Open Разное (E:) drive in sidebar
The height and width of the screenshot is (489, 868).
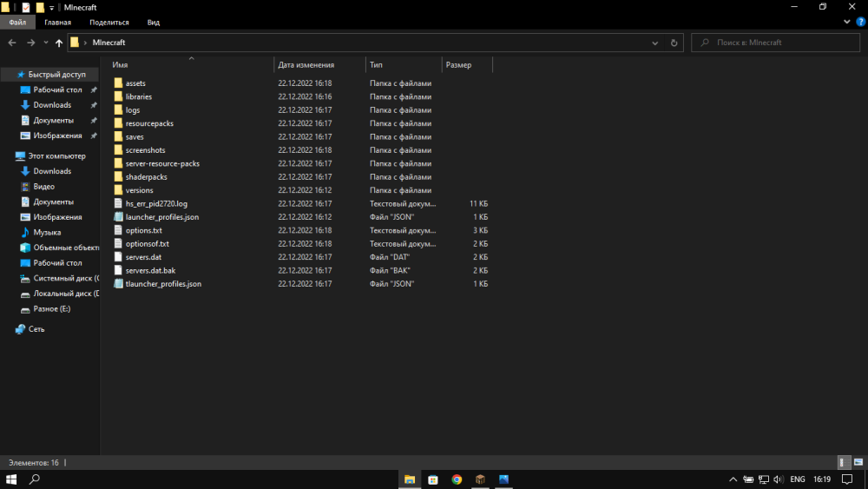(51, 309)
